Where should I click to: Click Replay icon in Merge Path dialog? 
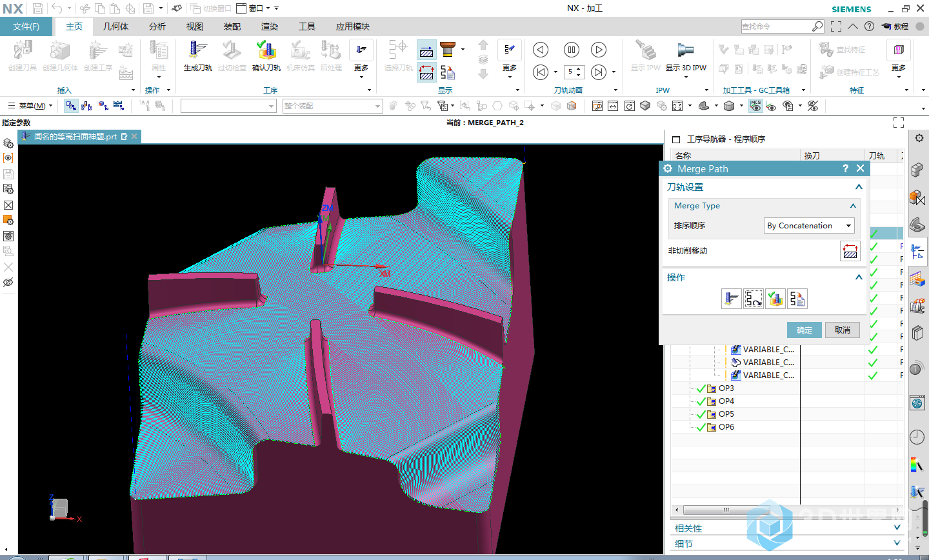(754, 299)
